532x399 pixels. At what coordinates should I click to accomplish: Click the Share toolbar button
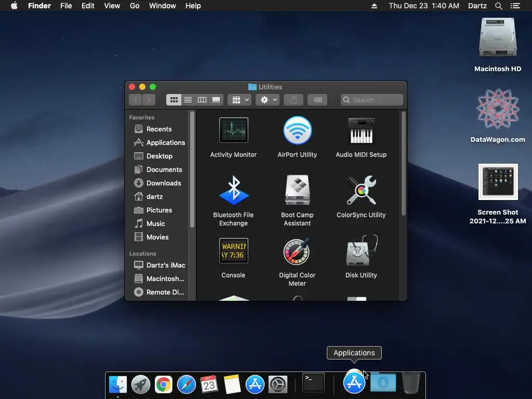point(294,100)
